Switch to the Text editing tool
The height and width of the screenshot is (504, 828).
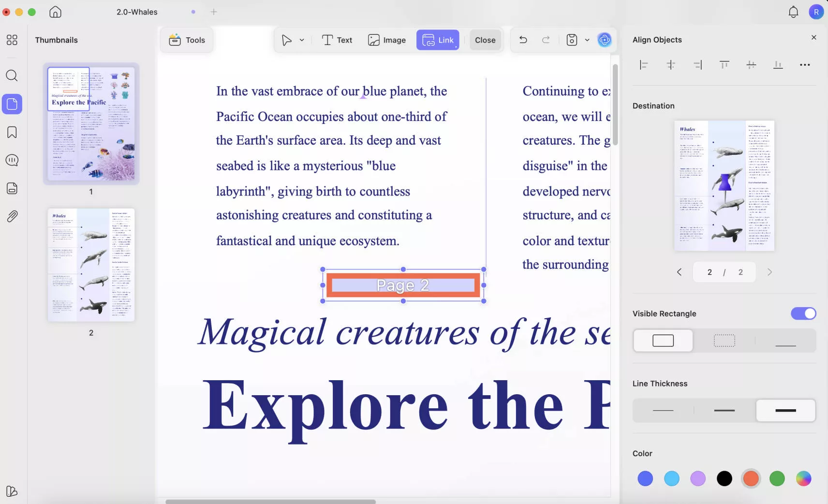coord(337,40)
